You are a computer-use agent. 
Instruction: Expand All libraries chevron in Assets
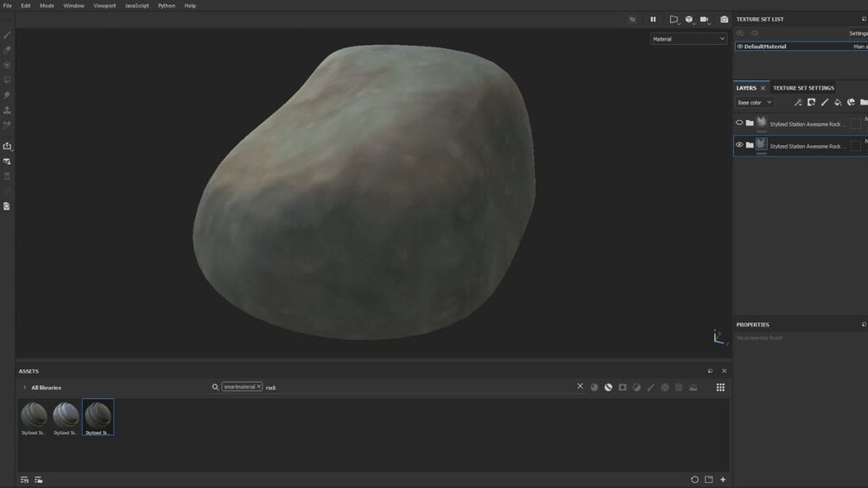click(24, 387)
